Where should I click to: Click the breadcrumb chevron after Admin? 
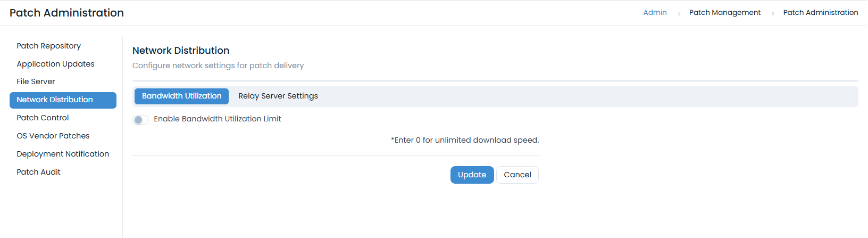point(679,13)
